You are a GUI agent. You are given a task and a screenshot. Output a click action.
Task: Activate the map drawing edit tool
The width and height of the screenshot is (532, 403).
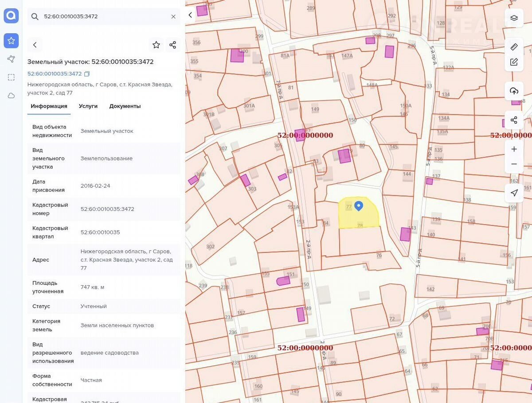click(514, 62)
